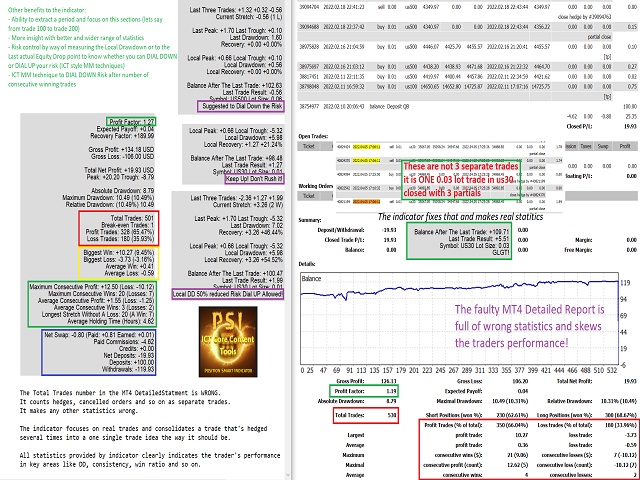Select 'Profit Trades: 328 (65.47%)'
Screen dimensions: 640x480
(x=119, y=232)
